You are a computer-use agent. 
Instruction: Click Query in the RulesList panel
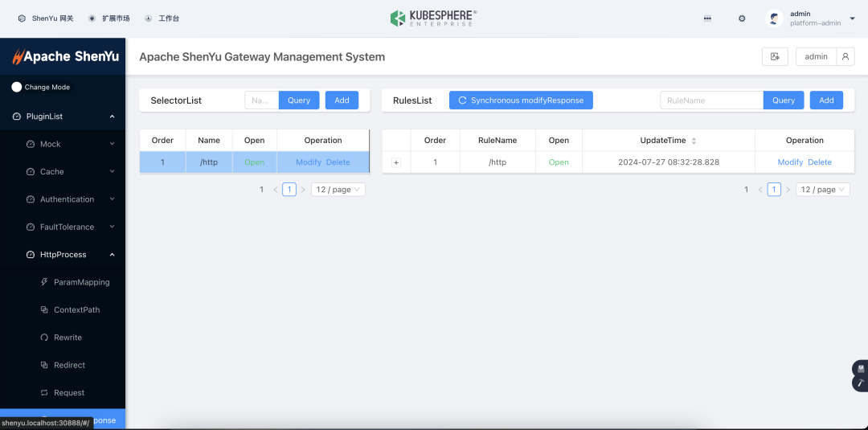tap(784, 100)
